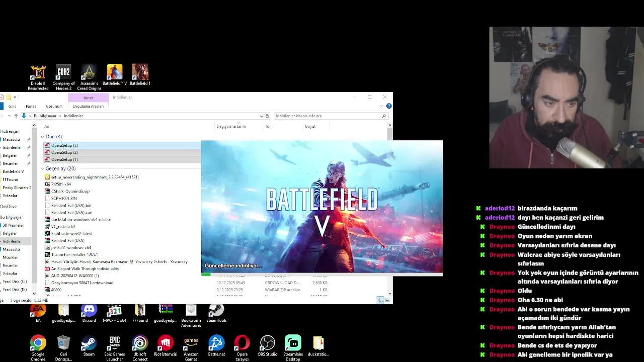644x362 pixels.
Task: Open the FFFound folder on desktop
Action: click(x=140, y=313)
